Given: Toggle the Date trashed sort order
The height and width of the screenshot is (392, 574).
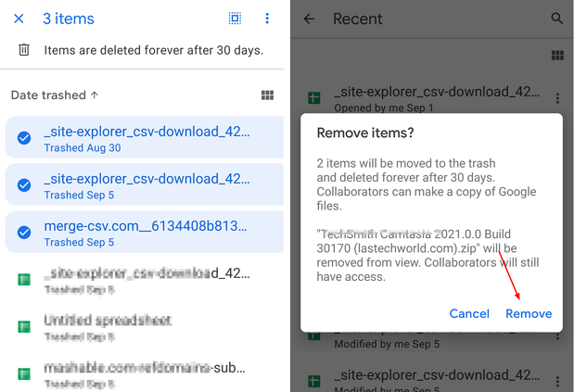Looking at the screenshot, I should pos(55,95).
